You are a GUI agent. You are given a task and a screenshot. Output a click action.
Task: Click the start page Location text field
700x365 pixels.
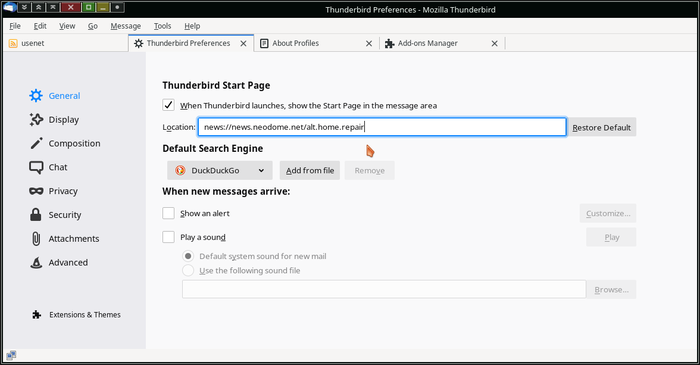[x=382, y=127]
